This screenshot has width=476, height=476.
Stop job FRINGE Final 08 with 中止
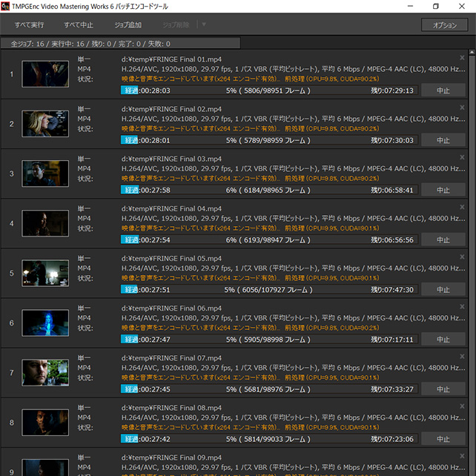pyautogui.click(x=443, y=439)
